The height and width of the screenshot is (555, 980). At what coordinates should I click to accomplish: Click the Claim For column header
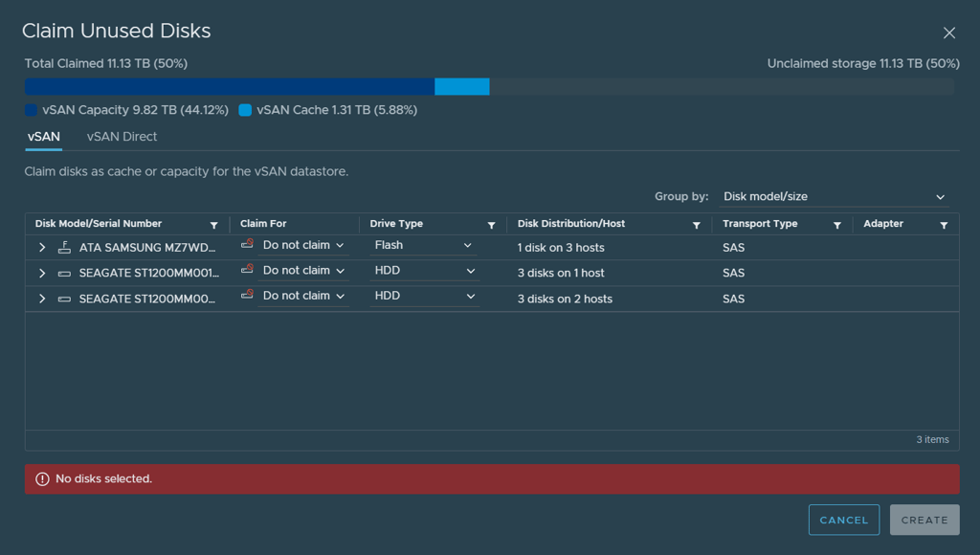(263, 224)
